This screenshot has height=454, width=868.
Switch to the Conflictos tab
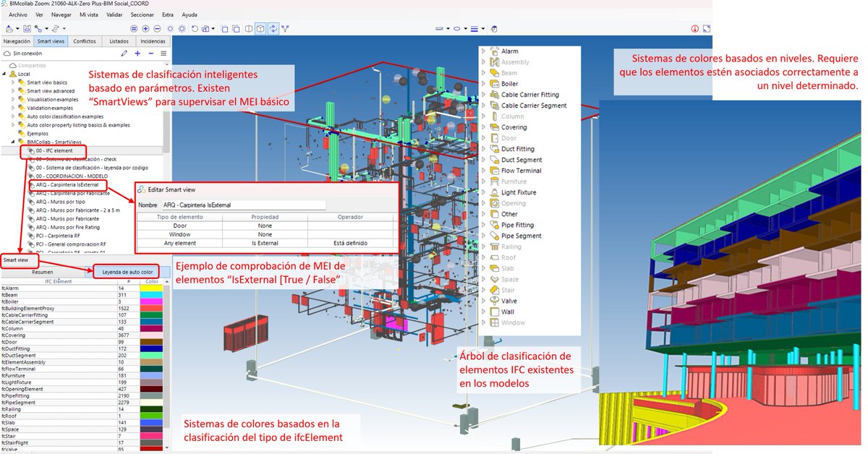[x=85, y=41]
